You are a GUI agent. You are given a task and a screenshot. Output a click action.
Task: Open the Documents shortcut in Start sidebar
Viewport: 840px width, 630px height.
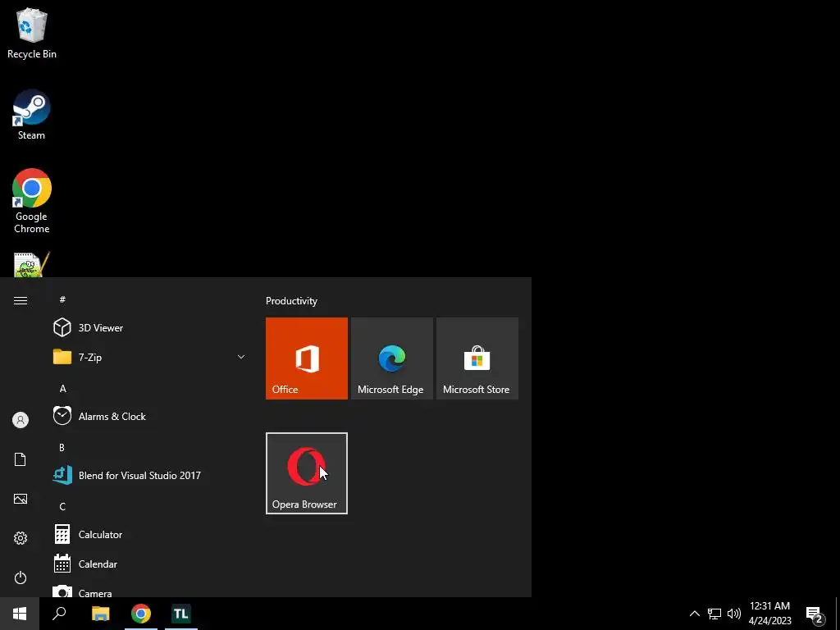pyautogui.click(x=21, y=459)
